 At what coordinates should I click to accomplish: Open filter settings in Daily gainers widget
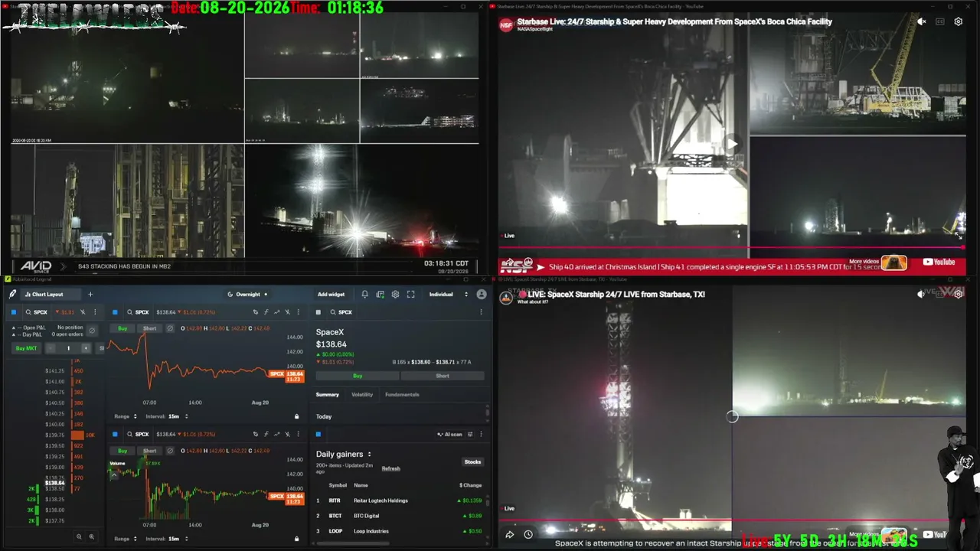click(471, 435)
